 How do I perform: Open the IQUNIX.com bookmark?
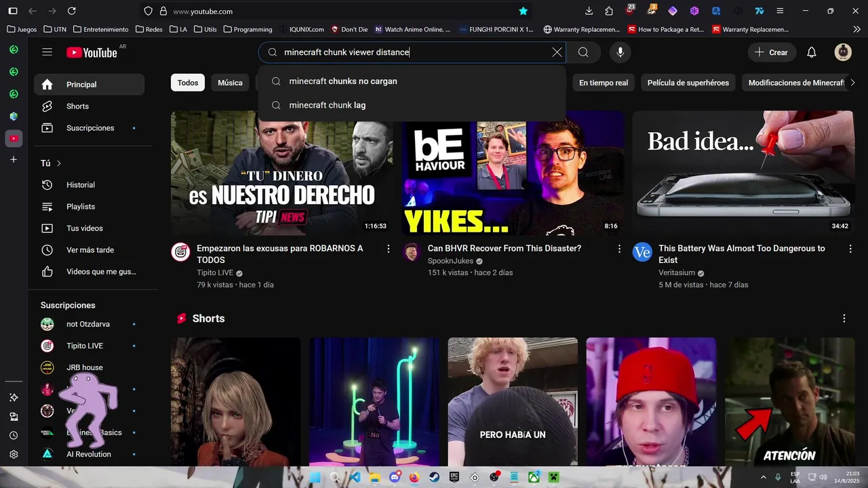pos(301,29)
